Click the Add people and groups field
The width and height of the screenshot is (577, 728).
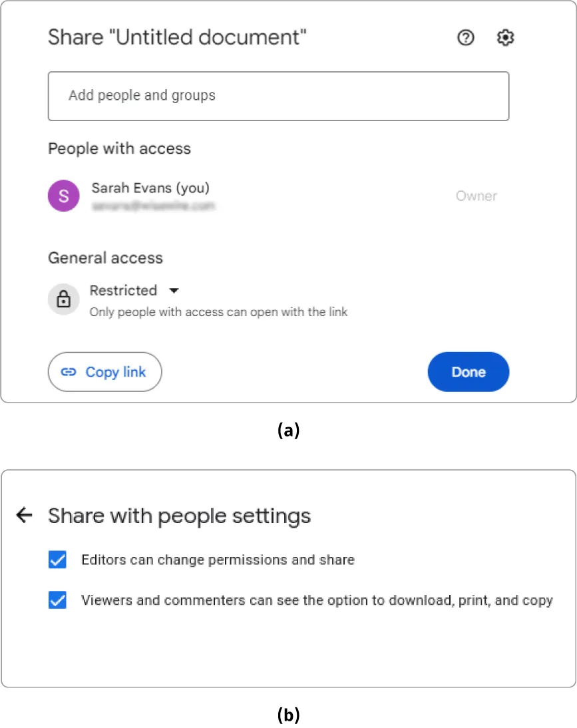click(278, 96)
